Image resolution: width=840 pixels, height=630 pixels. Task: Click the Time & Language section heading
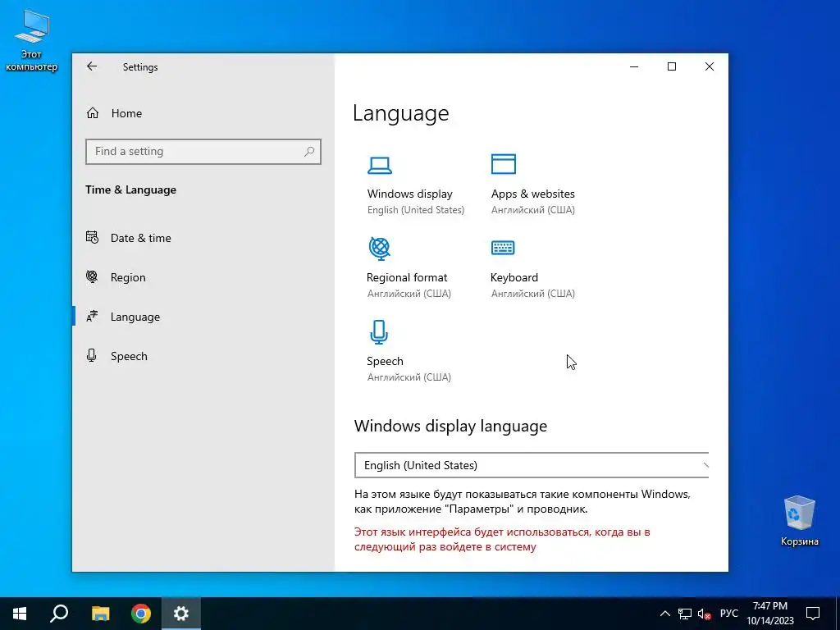click(x=130, y=189)
